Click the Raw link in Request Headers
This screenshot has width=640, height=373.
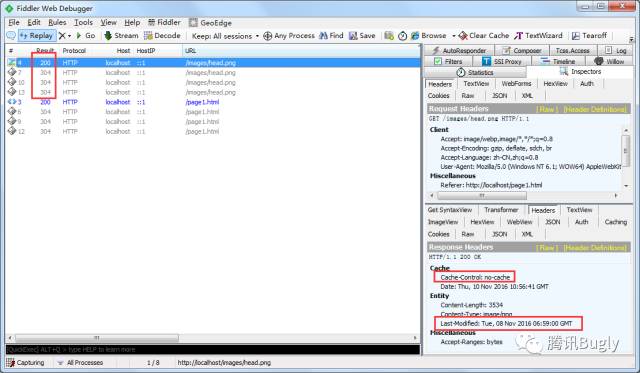click(x=546, y=109)
